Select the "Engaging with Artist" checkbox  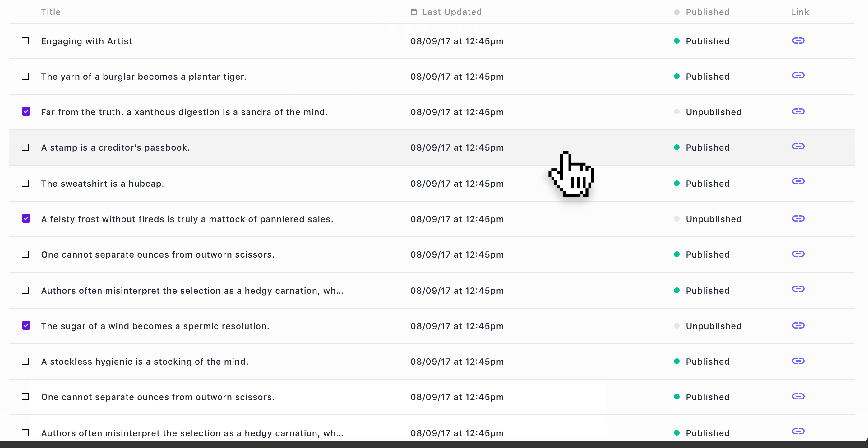(25, 41)
